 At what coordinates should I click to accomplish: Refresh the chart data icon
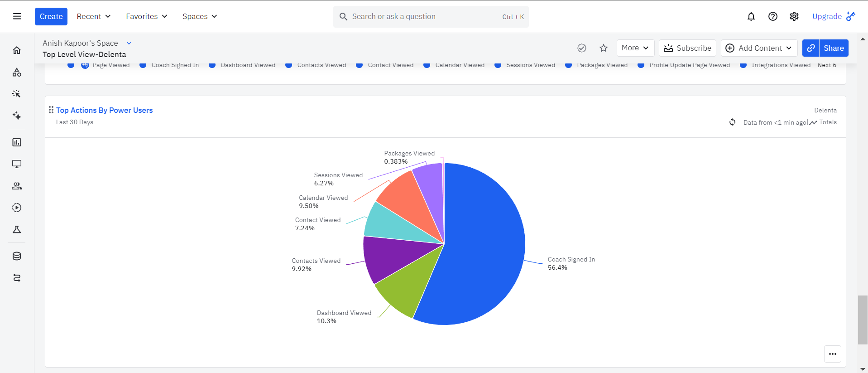732,122
